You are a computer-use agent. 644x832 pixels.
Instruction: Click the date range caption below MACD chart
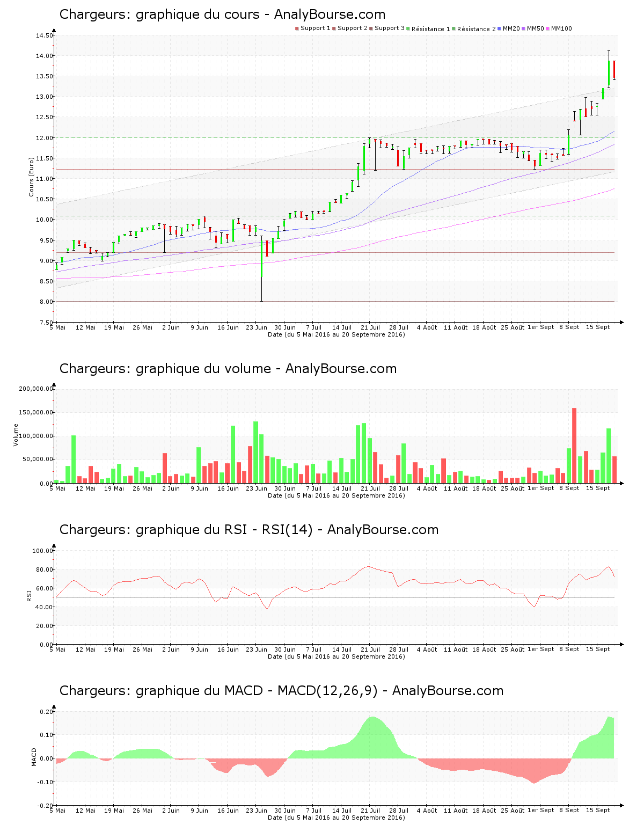[336, 818]
